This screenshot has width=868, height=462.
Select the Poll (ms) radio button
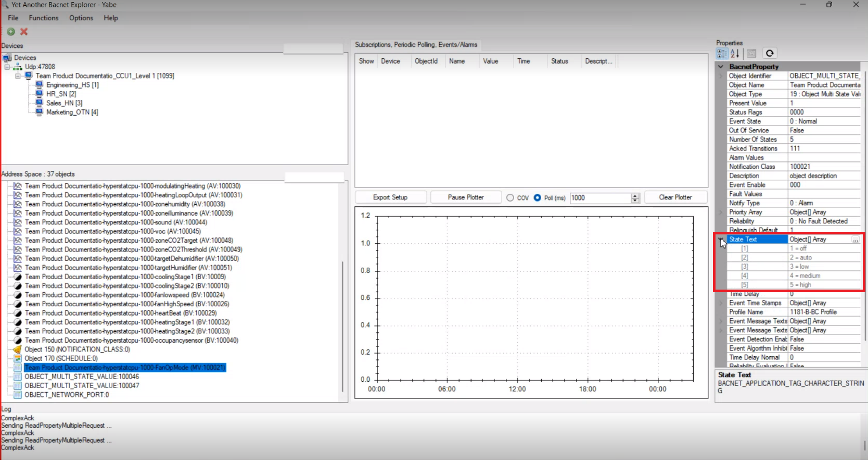(x=537, y=198)
